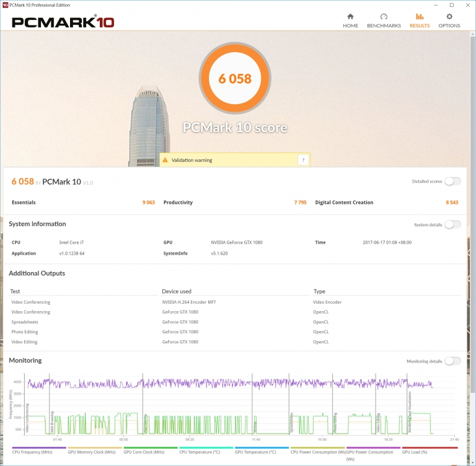Click the Test column header
Viewport: 476px width, 466px height.
tap(15, 291)
